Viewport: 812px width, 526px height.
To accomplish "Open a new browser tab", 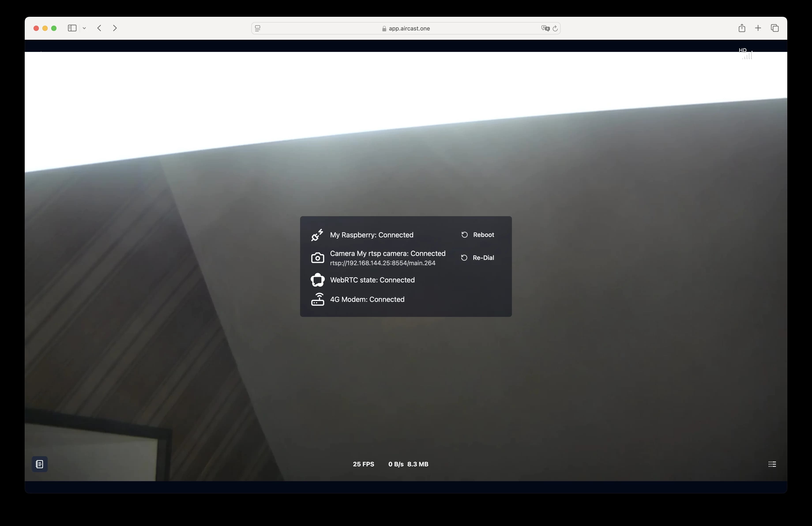I will [x=758, y=28].
